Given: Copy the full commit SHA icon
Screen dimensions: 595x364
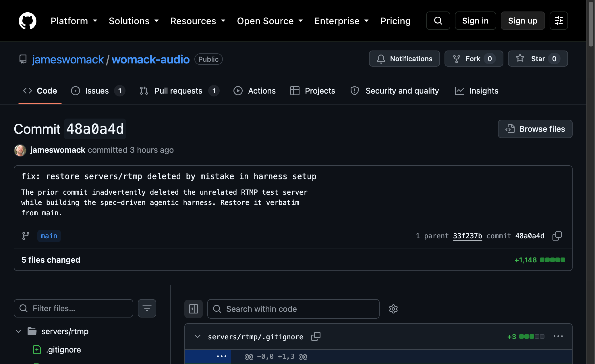Looking at the screenshot, I should (x=557, y=236).
